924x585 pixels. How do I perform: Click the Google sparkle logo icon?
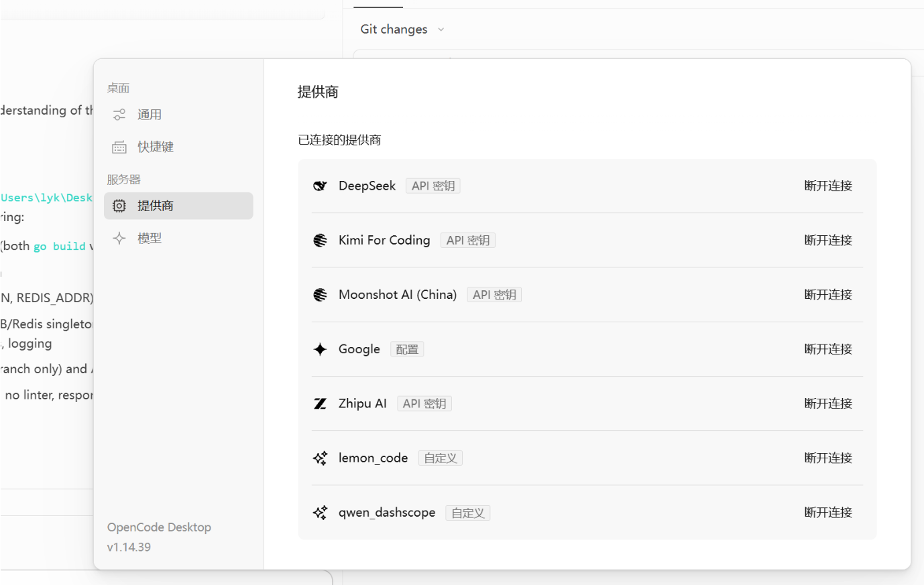coord(321,349)
